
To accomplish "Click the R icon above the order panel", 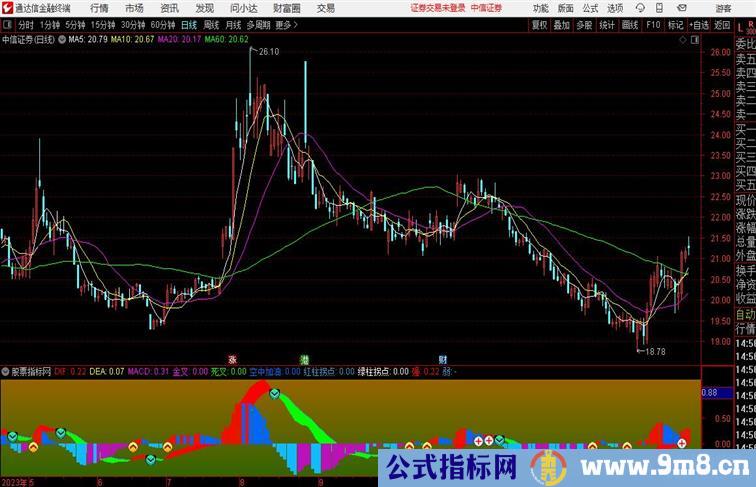I will 751,25.
